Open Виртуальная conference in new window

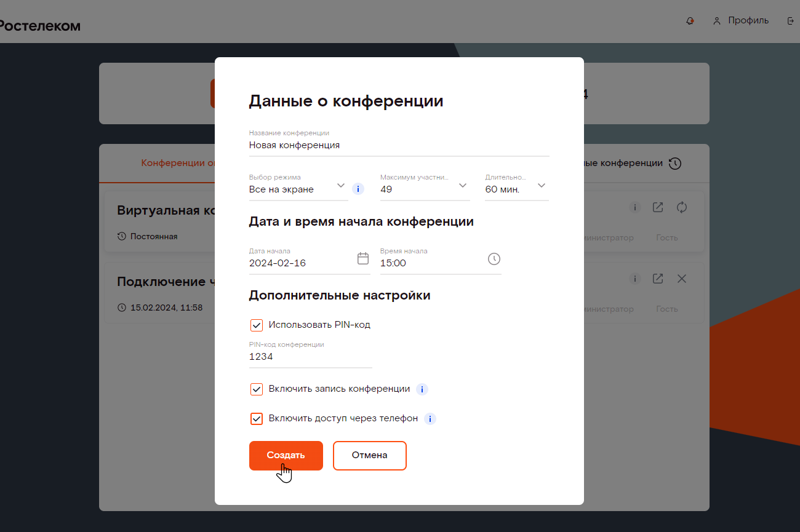658,207
